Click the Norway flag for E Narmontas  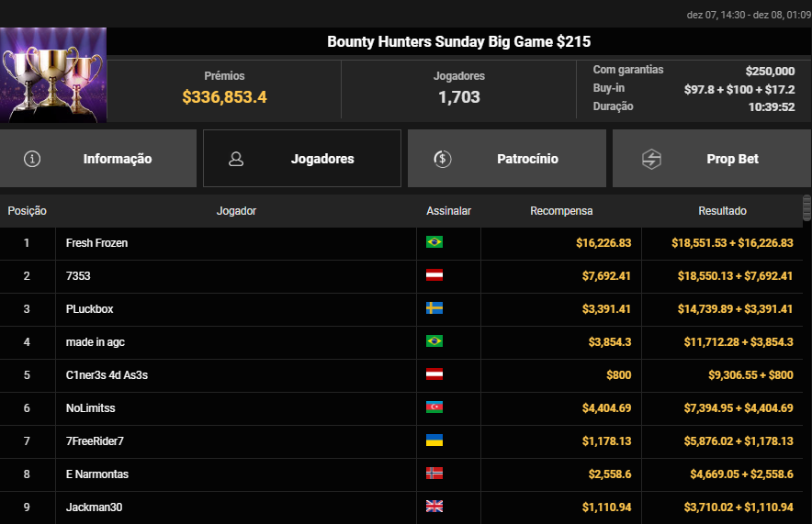(434, 474)
